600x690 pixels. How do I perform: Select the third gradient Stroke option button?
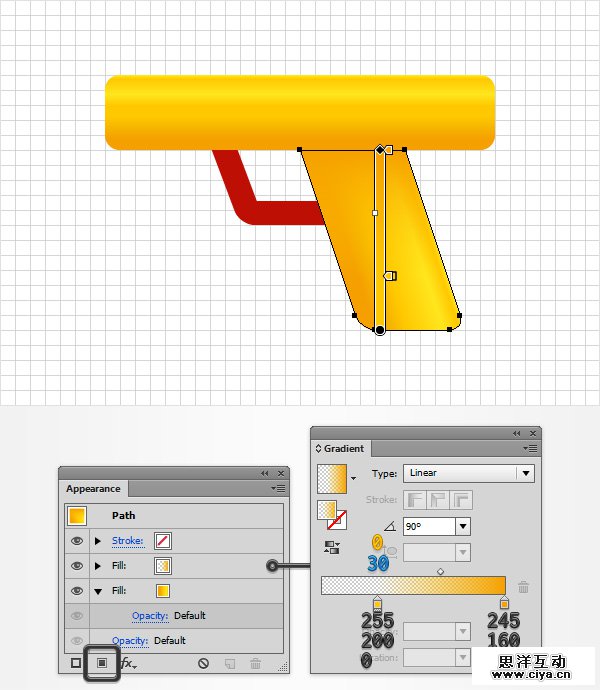click(x=461, y=500)
